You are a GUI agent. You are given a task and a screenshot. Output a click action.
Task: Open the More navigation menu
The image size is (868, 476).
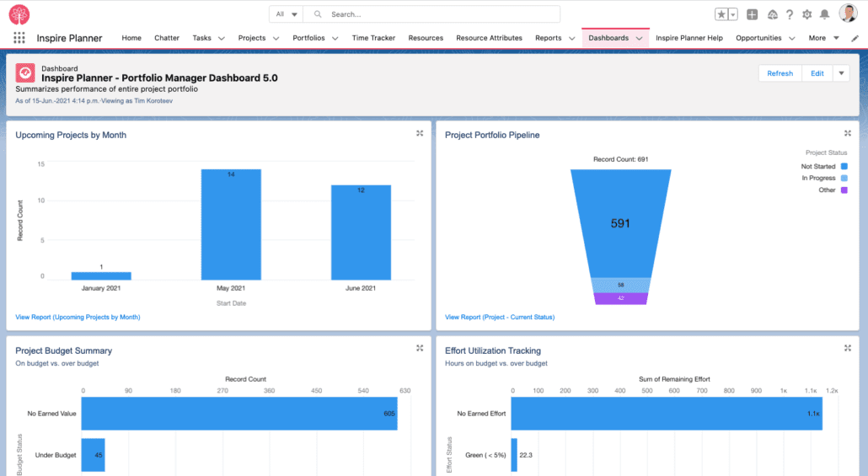[823, 38]
